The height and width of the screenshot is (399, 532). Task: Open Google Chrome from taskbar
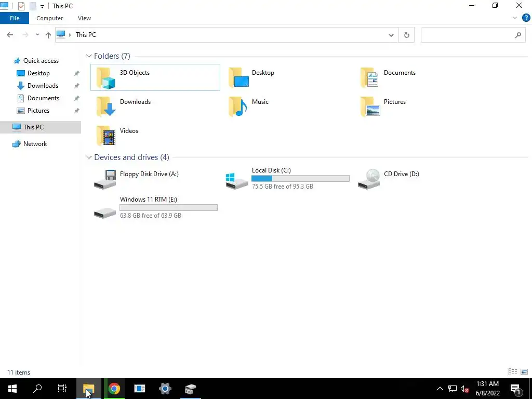114,389
